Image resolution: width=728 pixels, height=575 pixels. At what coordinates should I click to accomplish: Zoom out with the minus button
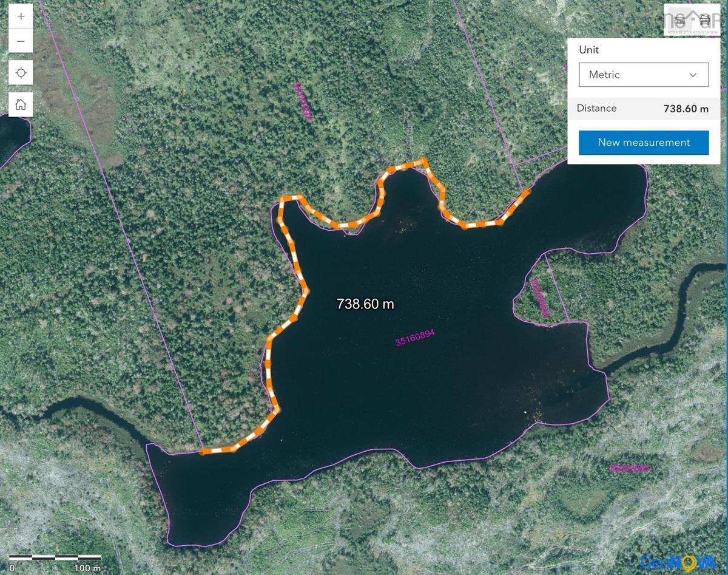coord(21,41)
